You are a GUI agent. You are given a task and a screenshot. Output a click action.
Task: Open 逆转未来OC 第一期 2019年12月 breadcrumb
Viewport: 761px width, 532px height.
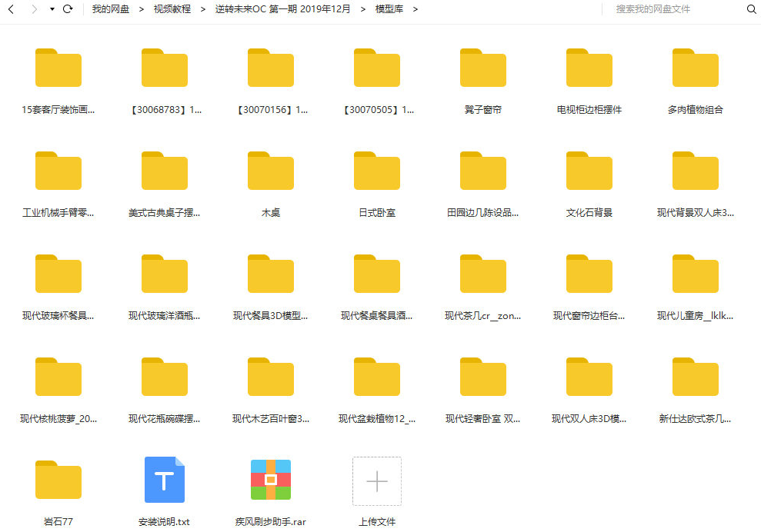coord(282,9)
